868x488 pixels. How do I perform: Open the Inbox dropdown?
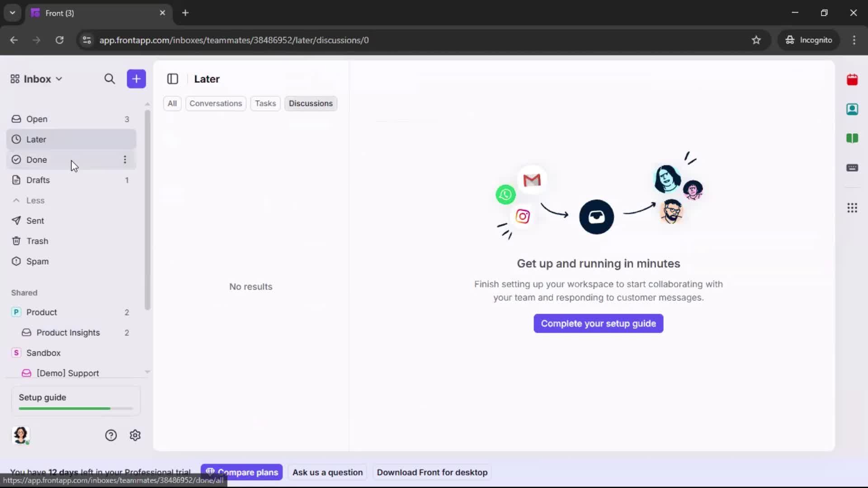[59, 79]
